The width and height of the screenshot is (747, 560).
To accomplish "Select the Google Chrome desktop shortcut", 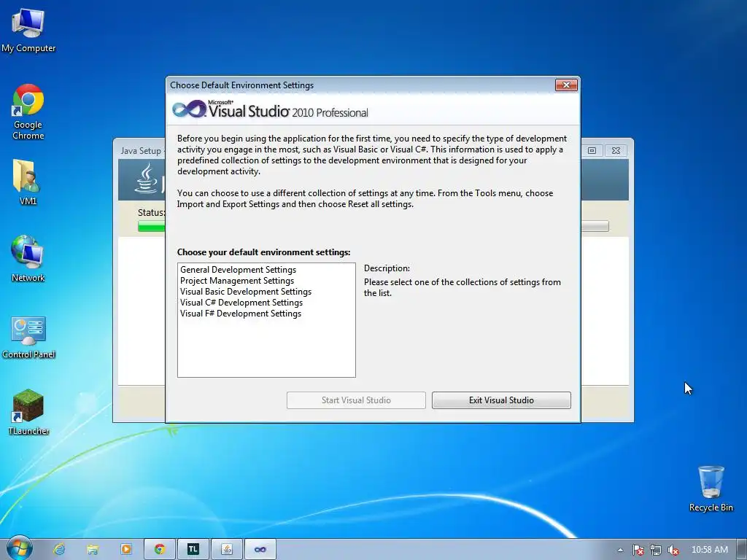I will pyautogui.click(x=28, y=112).
